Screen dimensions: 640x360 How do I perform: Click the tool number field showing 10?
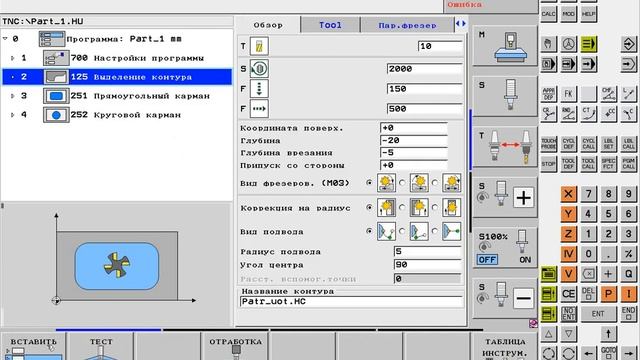[x=440, y=46]
